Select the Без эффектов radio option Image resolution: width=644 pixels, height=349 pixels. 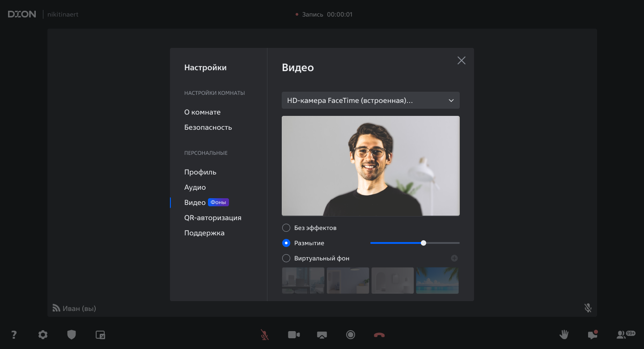[286, 228]
